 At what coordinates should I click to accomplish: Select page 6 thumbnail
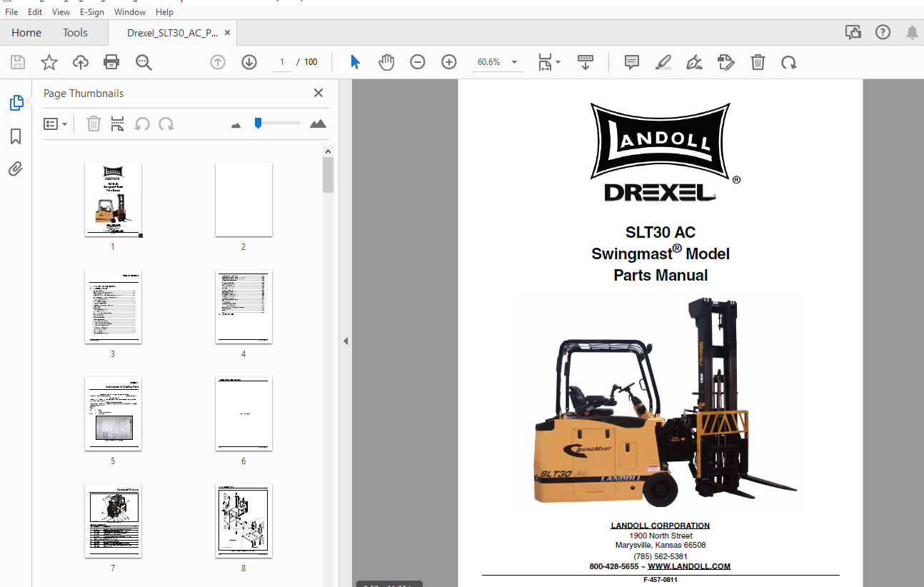coord(243,414)
